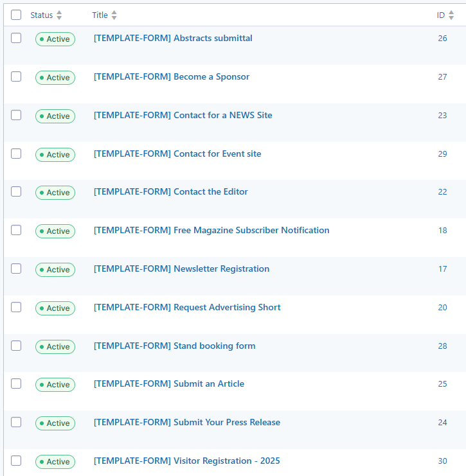Click ID value 18
This screenshot has width=466, height=476.
pos(443,231)
